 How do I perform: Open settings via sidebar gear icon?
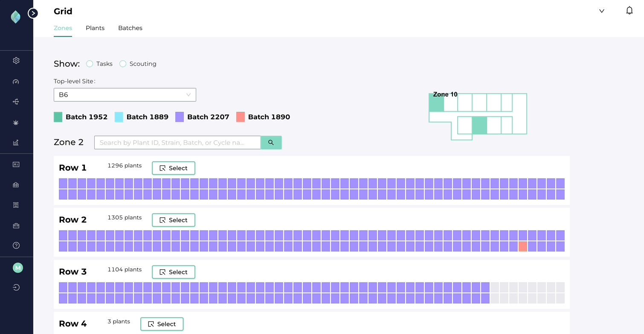point(16,60)
